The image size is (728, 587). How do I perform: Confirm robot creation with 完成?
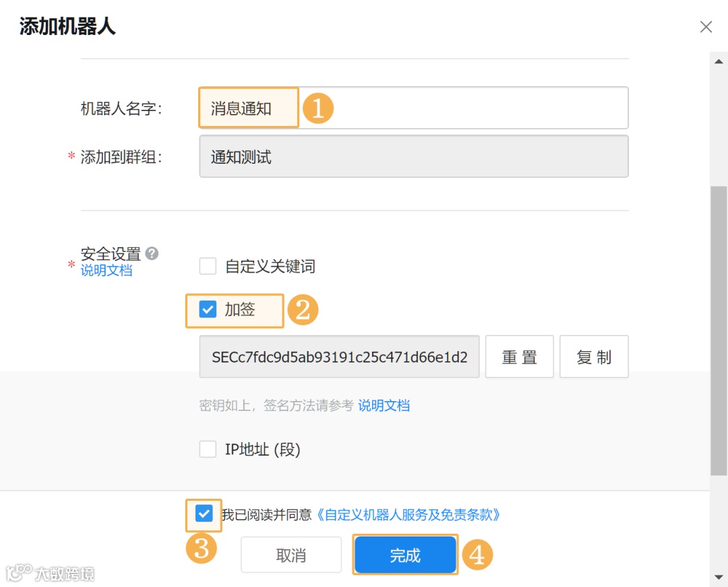(405, 555)
